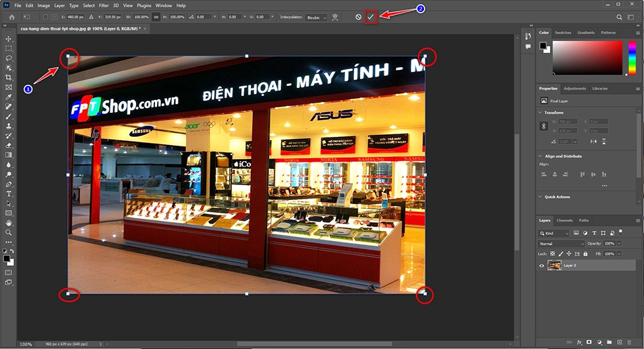
Task: Open the Comments panel icon
Action: pyautogui.click(x=528, y=47)
